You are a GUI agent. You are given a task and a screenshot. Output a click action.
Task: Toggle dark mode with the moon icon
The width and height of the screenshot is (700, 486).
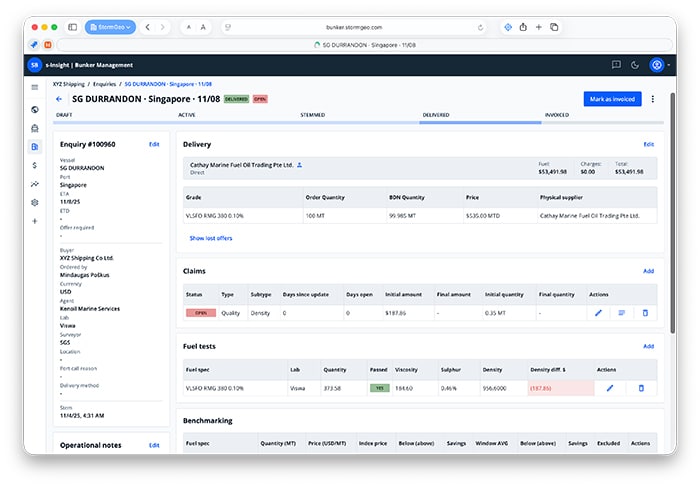(x=636, y=65)
